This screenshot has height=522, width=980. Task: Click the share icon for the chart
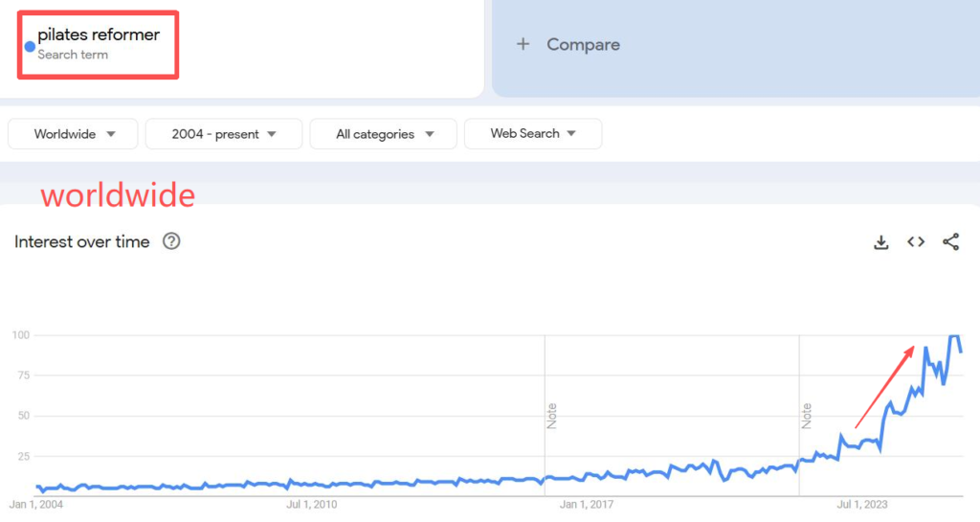[950, 242]
